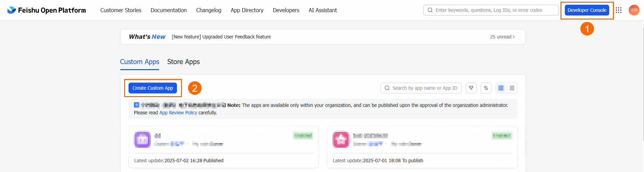Select the Store Apps tab
Screen dimensions: 644x172
pos(184,62)
